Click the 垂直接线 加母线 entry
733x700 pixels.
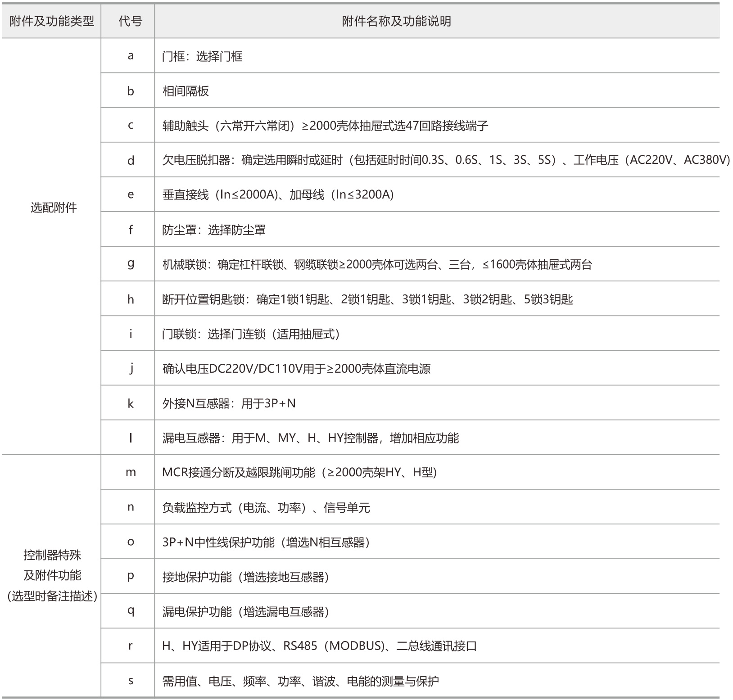point(278,194)
